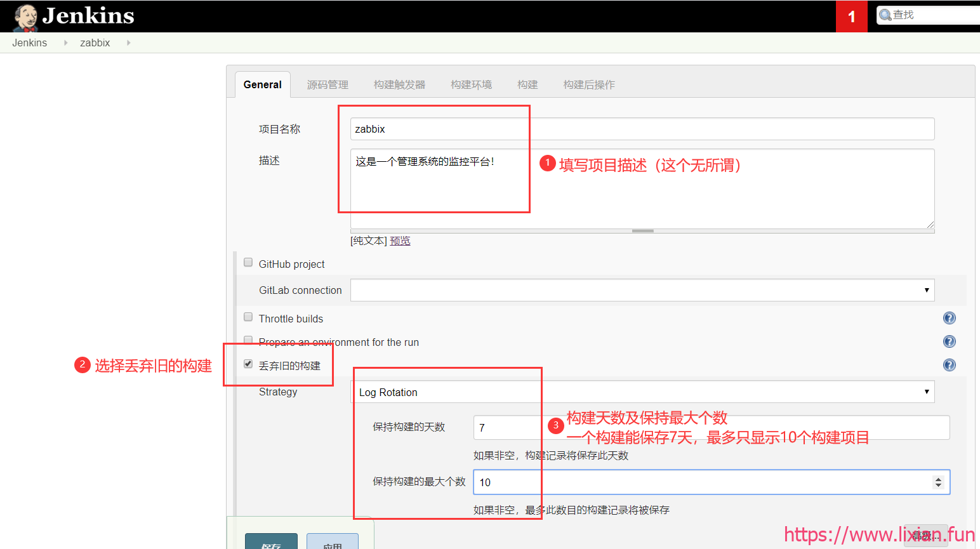Click the 保持构建的最大个数 label

tap(419, 482)
